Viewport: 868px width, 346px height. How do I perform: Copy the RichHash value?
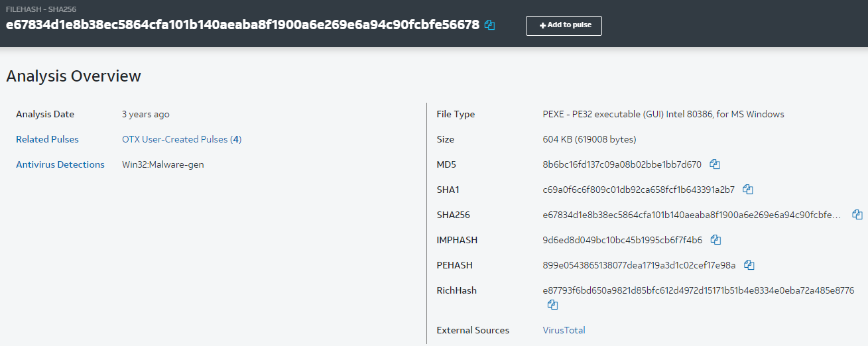tap(552, 305)
